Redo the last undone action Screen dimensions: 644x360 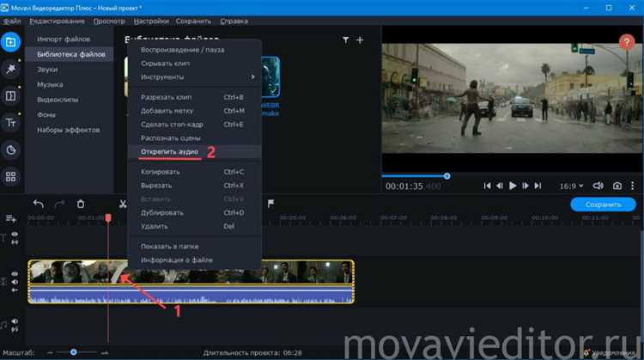(59, 204)
